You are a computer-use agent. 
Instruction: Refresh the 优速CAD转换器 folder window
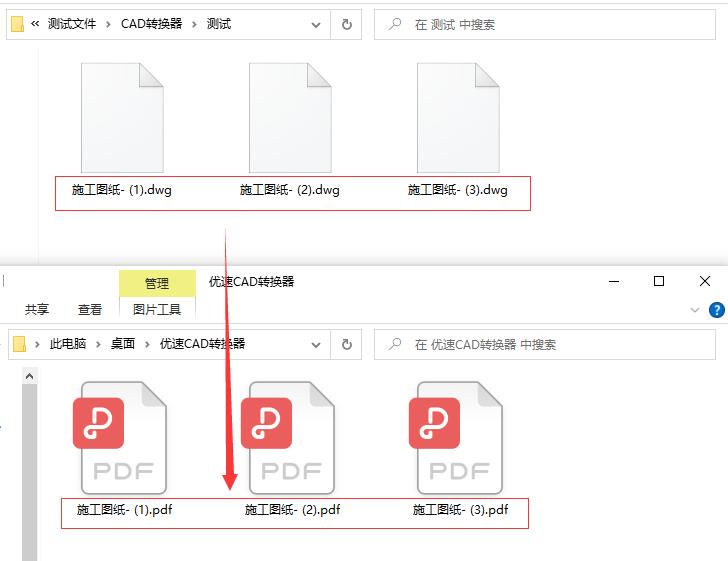346,345
